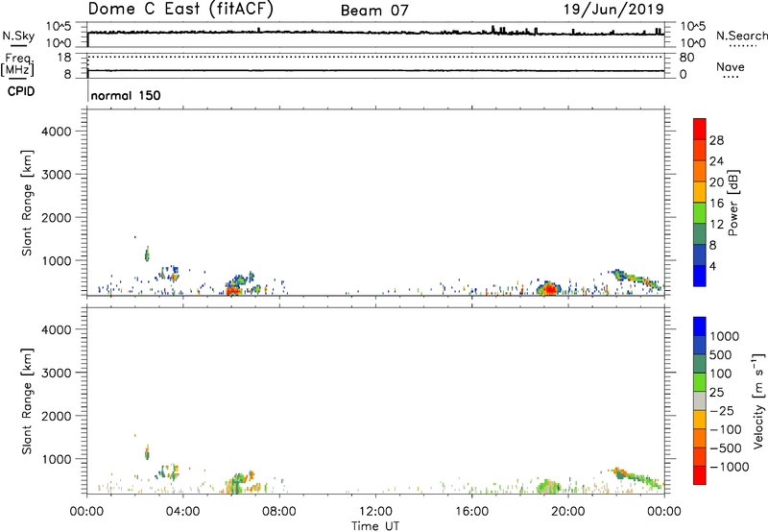
Task: Click 'Slant Range [km]' label of power panel
Action: (28, 203)
